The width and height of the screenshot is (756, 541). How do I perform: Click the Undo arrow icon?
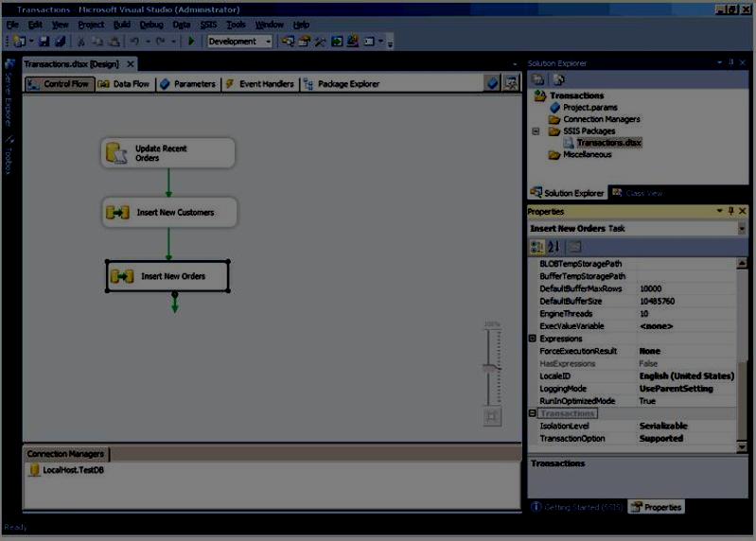pos(134,42)
